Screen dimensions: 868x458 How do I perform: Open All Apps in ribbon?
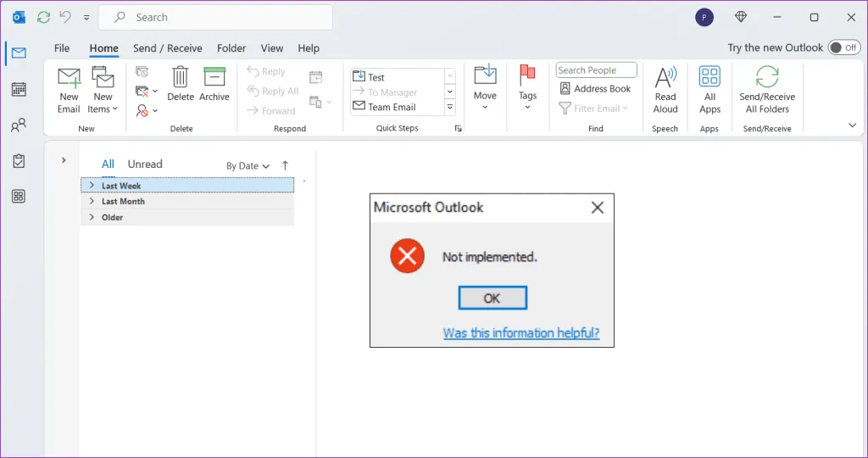click(709, 79)
